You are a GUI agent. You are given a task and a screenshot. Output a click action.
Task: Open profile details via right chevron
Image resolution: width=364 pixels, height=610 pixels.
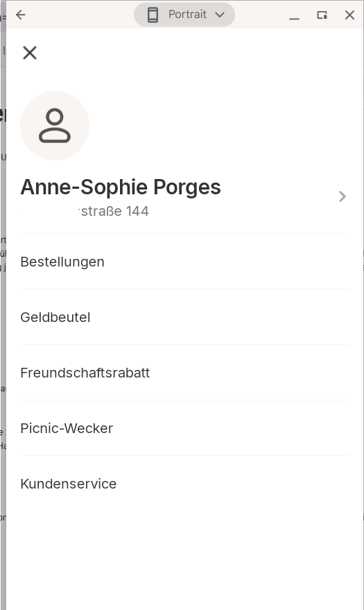click(343, 196)
